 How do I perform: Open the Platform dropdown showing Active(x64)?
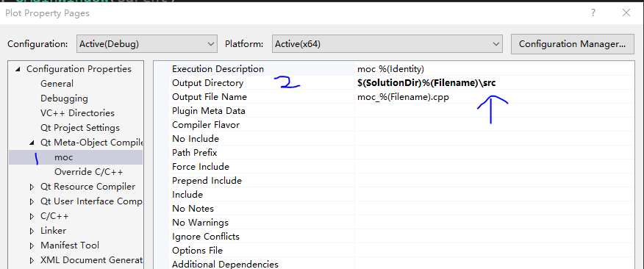pos(387,44)
